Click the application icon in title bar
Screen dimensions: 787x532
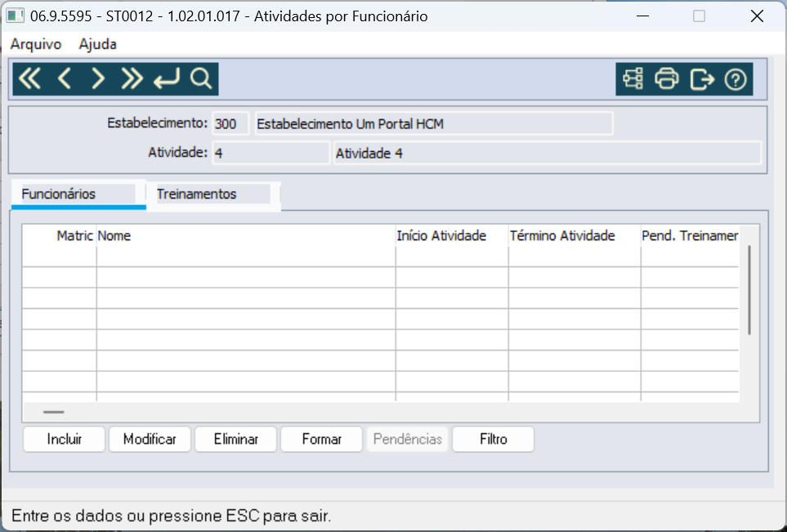(15, 16)
